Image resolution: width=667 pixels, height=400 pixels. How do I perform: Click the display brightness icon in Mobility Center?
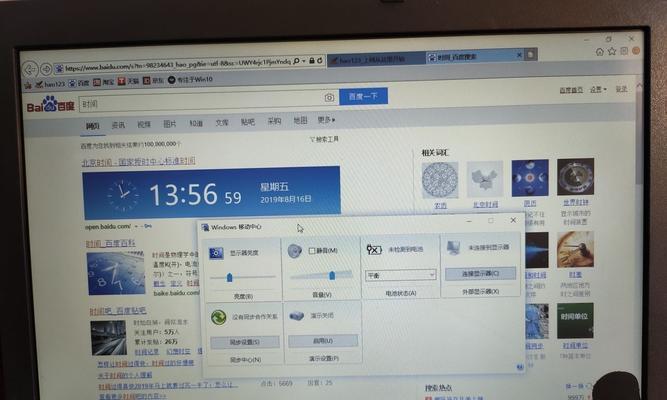click(216, 253)
